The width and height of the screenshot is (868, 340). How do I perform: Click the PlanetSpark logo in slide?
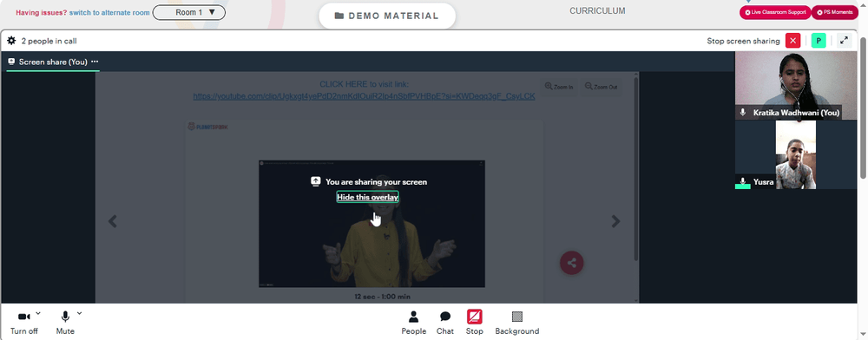207,127
